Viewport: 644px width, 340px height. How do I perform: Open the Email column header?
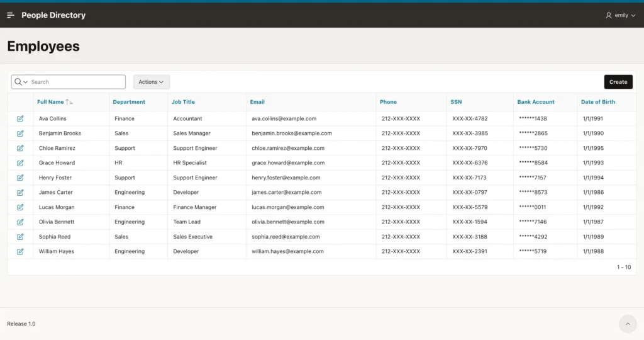point(257,102)
